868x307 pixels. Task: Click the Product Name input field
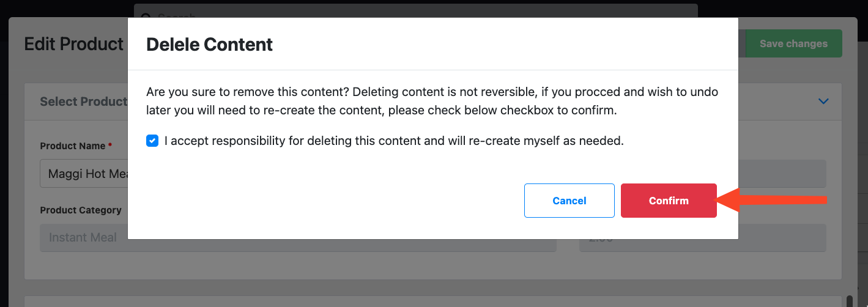pyautogui.click(x=84, y=174)
